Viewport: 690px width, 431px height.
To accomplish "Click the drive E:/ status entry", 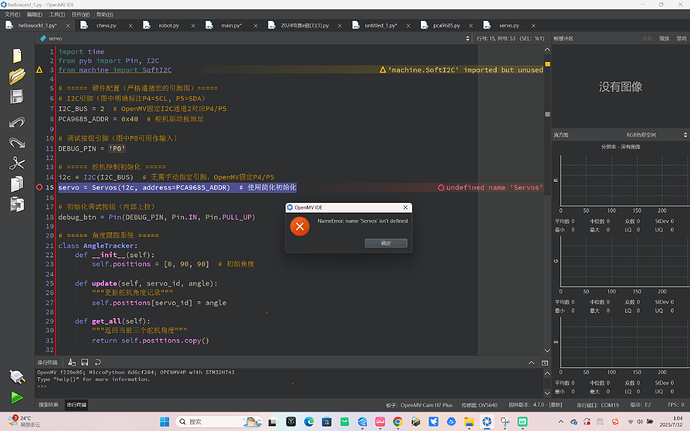I will click(x=641, y=405).
